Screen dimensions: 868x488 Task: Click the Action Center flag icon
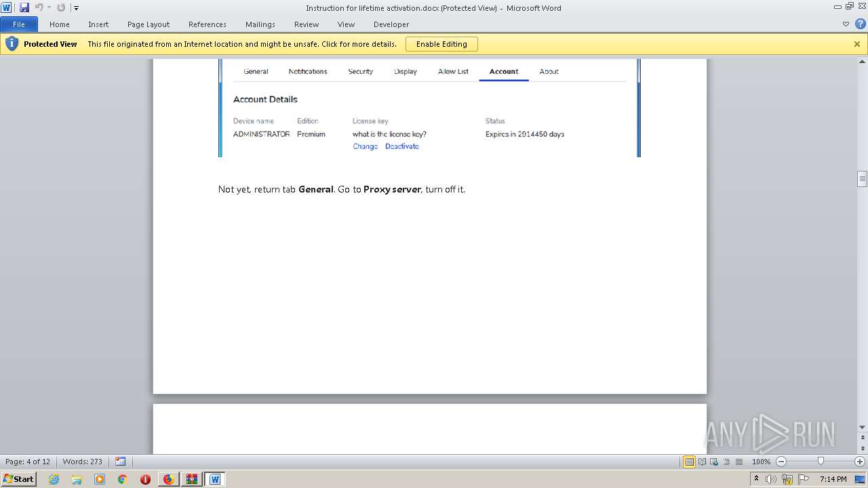pos(804,479)
